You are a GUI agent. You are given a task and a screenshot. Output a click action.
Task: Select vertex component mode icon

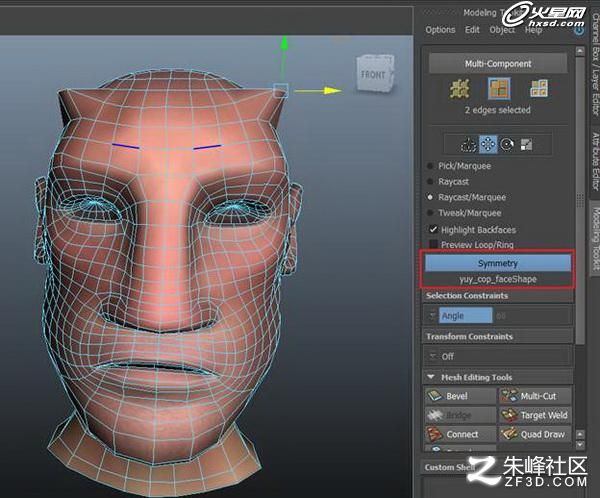[x=460, y=88]
